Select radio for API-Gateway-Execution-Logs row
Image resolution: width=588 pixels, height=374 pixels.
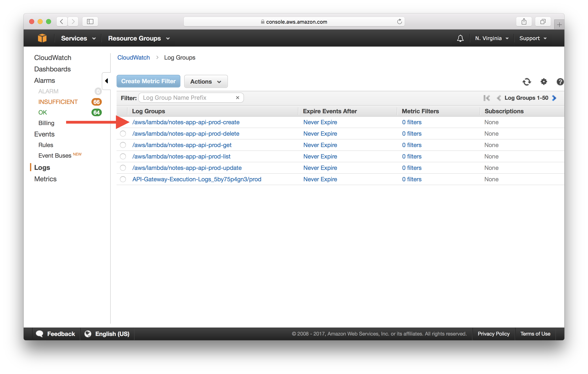(123, 179)
